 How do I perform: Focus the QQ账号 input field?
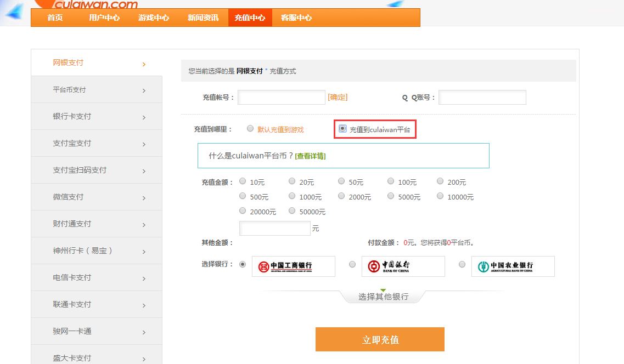tap(482, 98)
